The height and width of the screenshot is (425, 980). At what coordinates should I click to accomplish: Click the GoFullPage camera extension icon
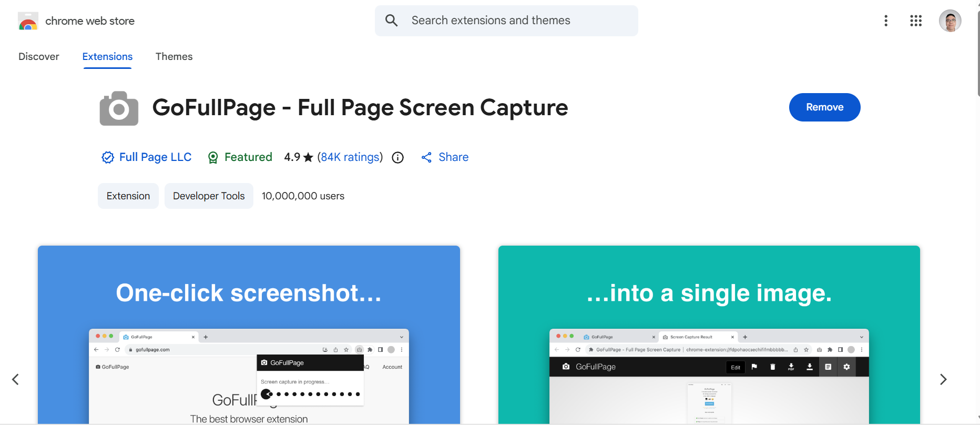point(119,108)
